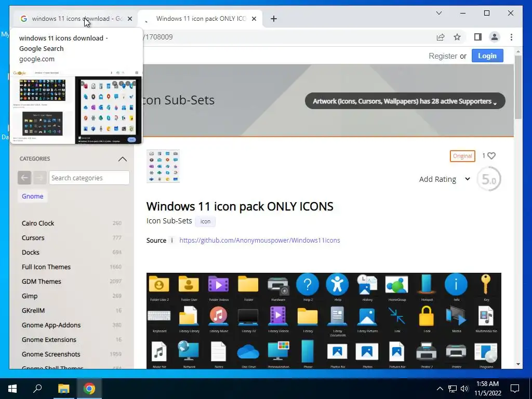Click the 5.0 rating score circle
Image resolution: width=532 pixels, height=399 pixels.
point(489,179)
